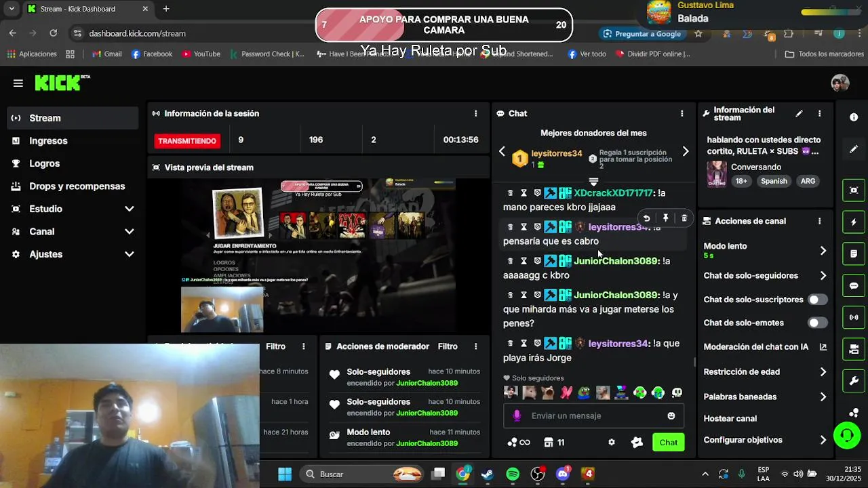Open the JuniorChalon3089 link under Modo lento
The width and height of the screenshot is (868, 488).
pyautogui.click(x=427, y=443)
